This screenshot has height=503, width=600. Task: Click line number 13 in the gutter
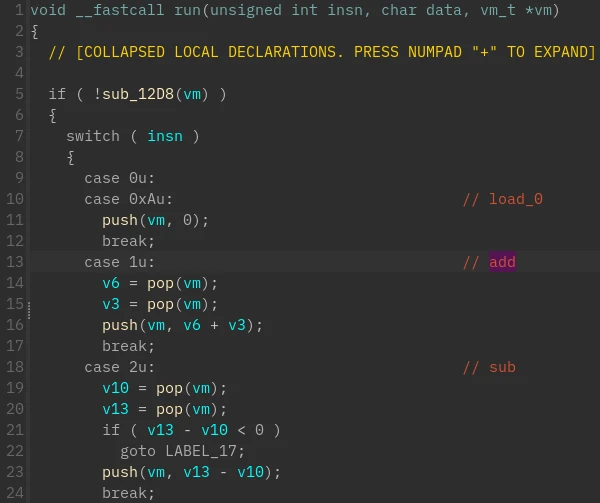coord(14,262)
